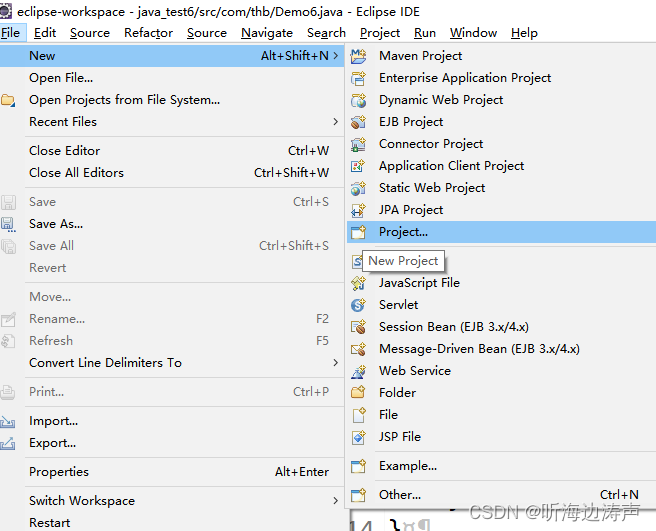Image resolution: width=656 pixels, height=531 pixels.
Task: Expand the Recent Files submenu arrow
Action: pyautogui.click(x=336, y=122)
